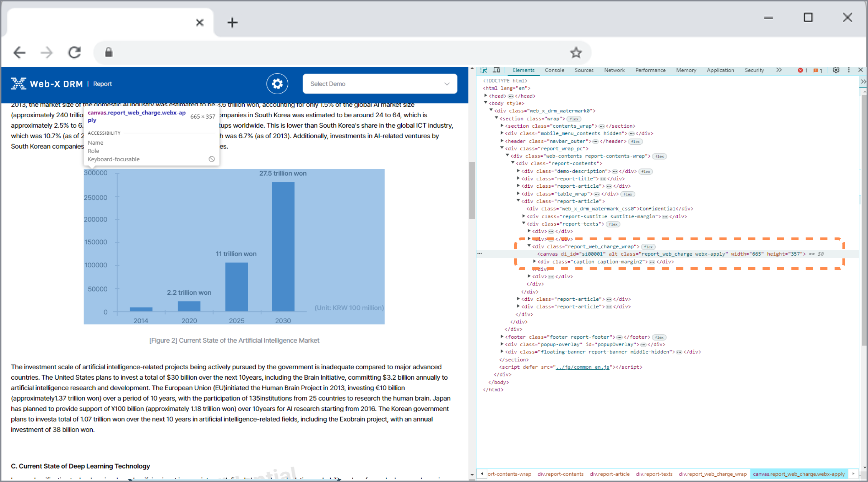Click flex badge beside footer report-footer
This screenshot has width=868, height=482.
659,337
